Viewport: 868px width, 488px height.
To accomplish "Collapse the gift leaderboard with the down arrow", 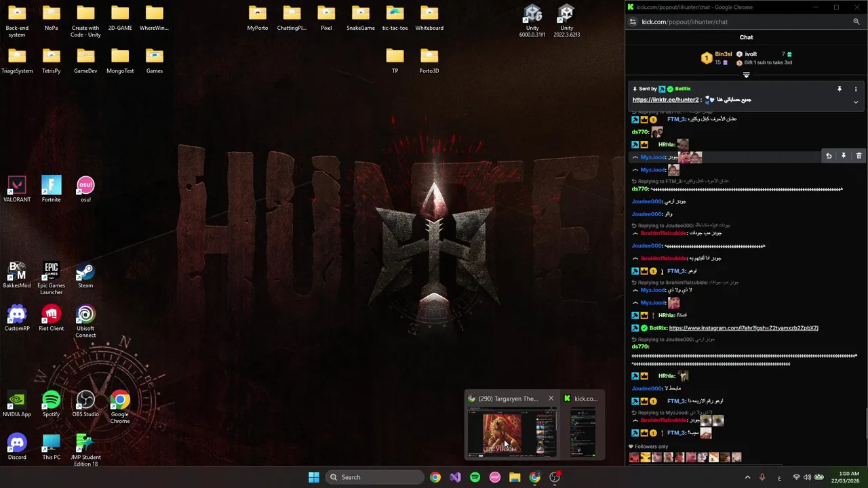I will click(746, 75).
